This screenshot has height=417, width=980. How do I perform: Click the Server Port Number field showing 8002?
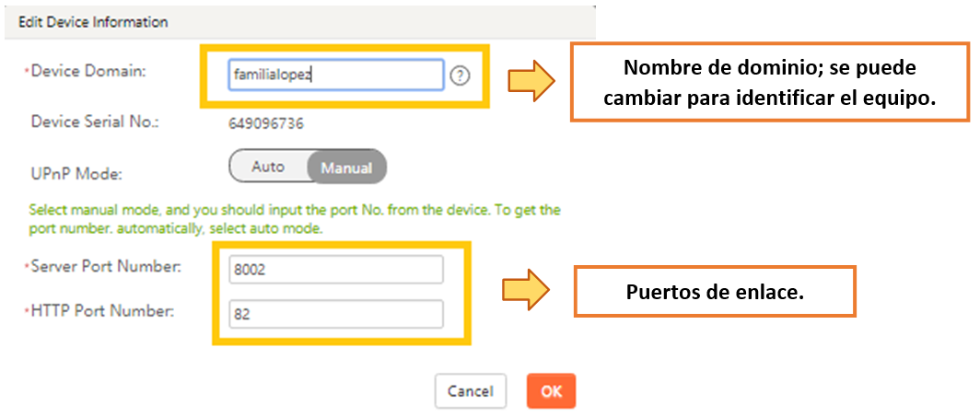pyautogui.click(x=336, y=269)
